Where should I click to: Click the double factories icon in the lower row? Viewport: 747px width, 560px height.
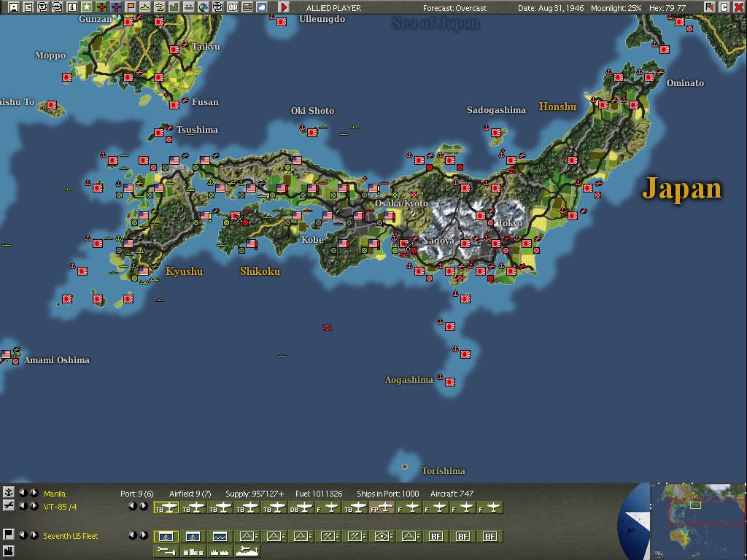pos(220,551)
